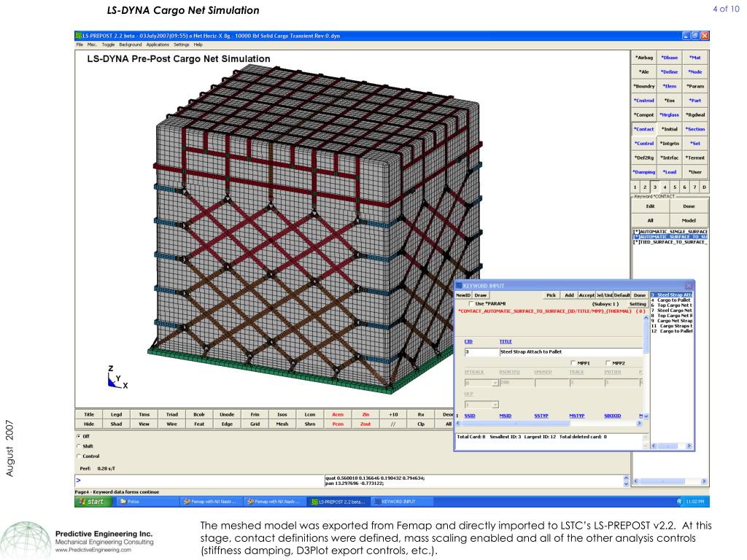This screenshot has height=560, width=747.
Task: Select the Control radio button
Action: [x=79, y=456]
